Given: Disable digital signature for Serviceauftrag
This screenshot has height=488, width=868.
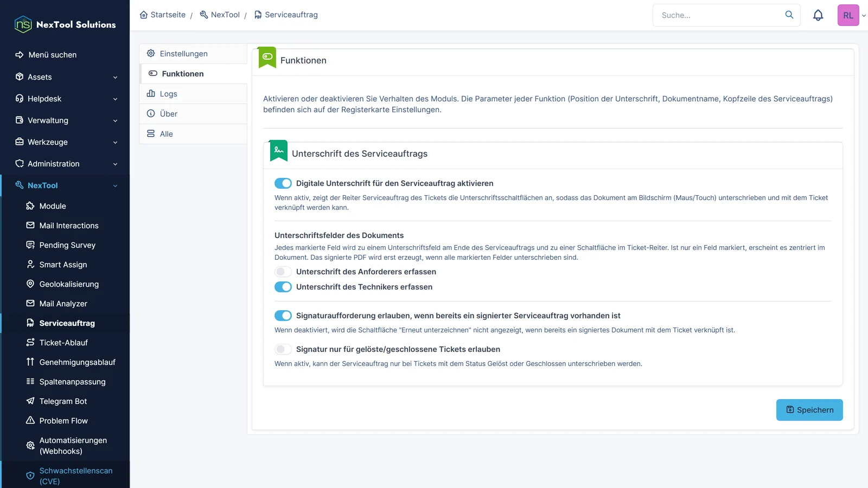Looking at the screenshot, I should 283,183.
